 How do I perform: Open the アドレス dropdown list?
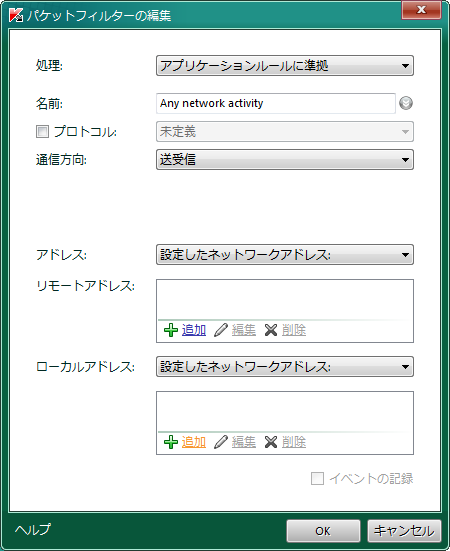285,255
